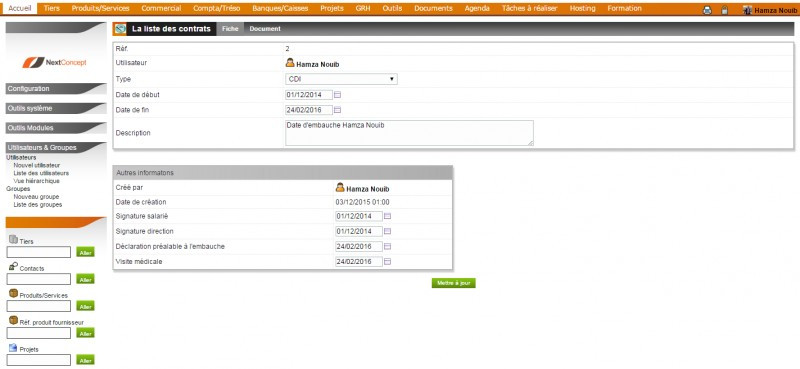
Task: Switch to the Document tab
Action: (265, 29)
